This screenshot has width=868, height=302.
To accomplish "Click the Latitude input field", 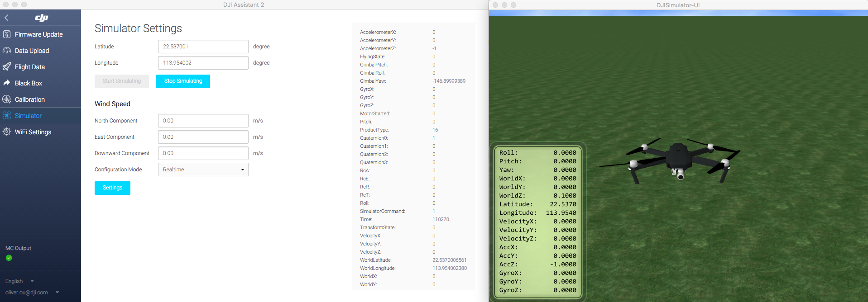I will point(203,47).
